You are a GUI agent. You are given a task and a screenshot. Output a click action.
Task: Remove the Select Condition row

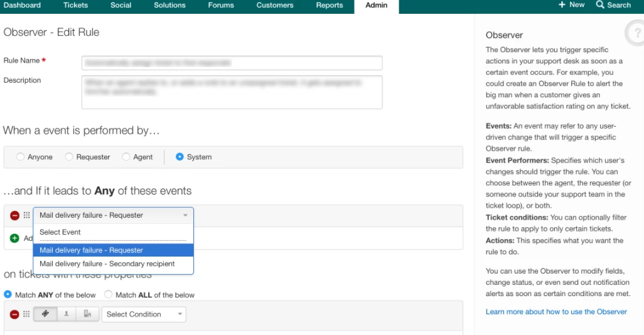[14, 314]
